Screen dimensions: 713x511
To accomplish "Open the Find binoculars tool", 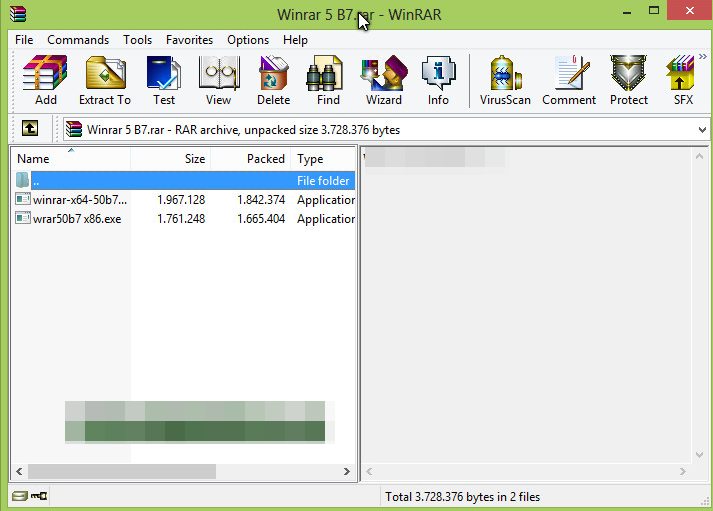I will (328, 80).
